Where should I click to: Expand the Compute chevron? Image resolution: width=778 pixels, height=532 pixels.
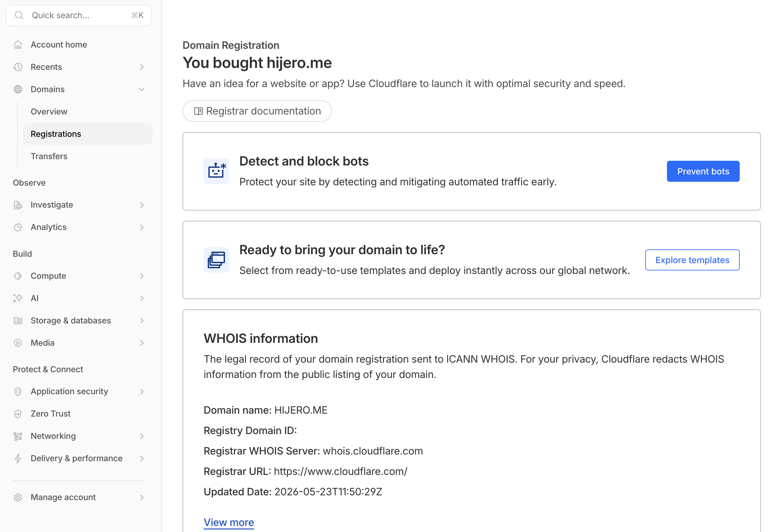[x=142, y=276]
